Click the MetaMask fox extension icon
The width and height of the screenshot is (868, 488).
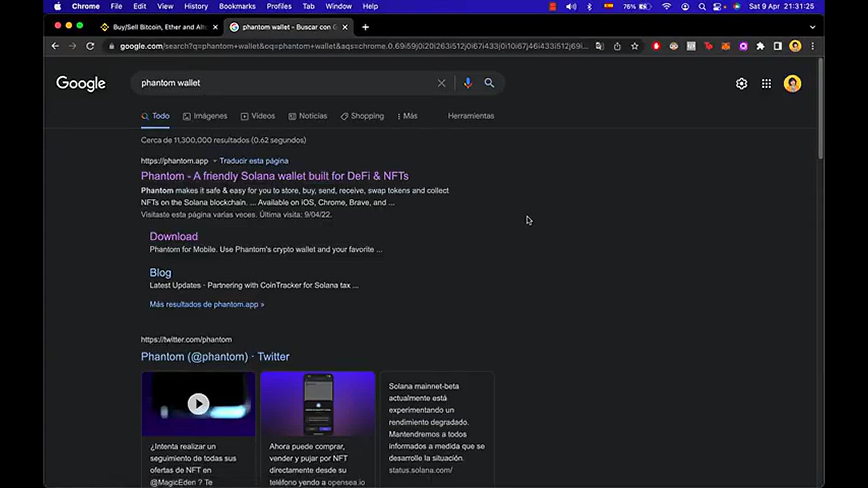coord(726,46)
